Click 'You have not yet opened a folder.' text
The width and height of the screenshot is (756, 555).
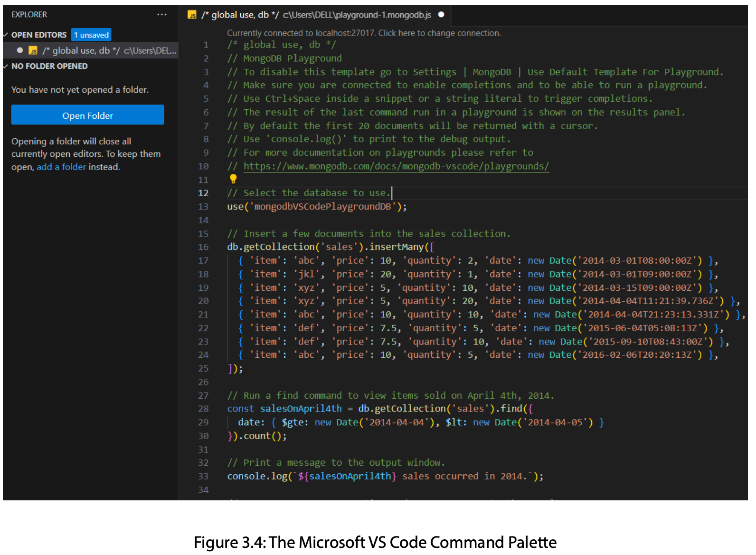click(x=80, y=89)
